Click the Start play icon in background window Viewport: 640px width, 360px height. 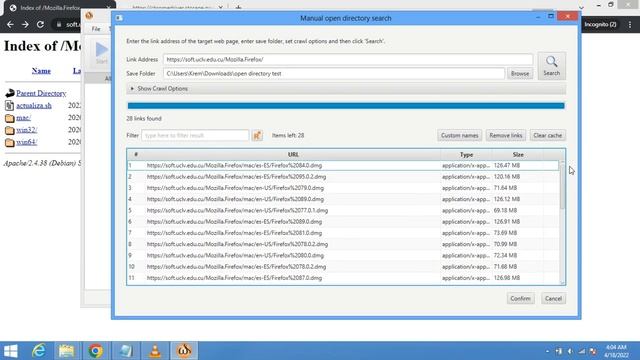click(x=102, y=51)
